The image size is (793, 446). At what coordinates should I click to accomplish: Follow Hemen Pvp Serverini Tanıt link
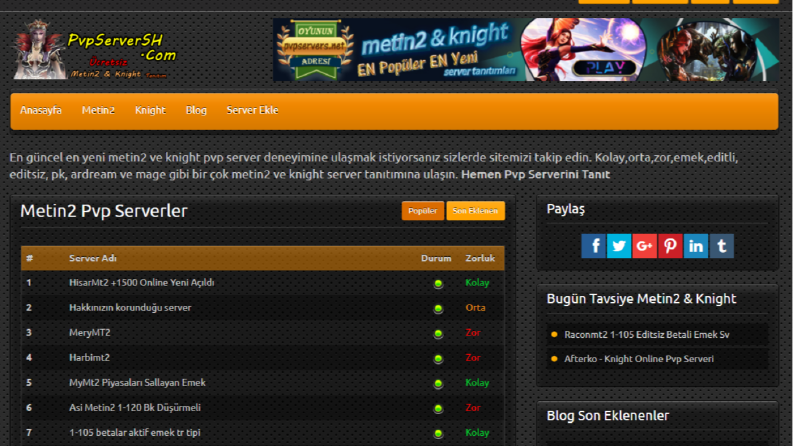click(536, 174)
